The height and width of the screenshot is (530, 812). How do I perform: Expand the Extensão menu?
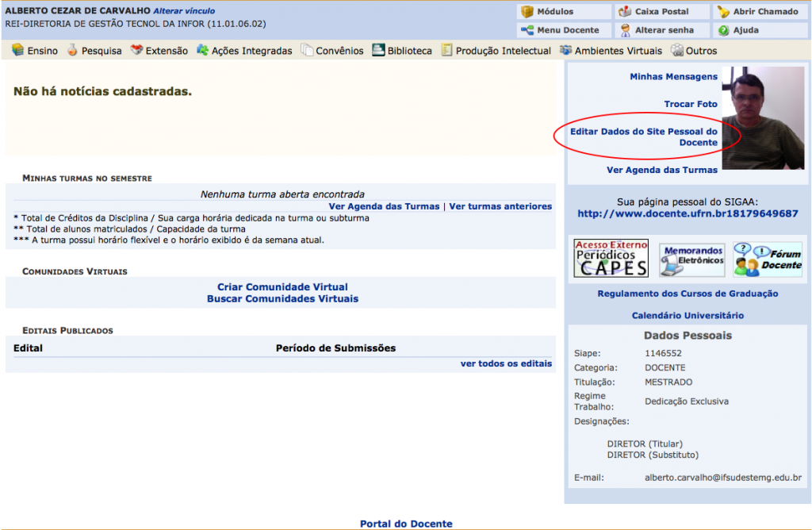(x=159, y=51)
